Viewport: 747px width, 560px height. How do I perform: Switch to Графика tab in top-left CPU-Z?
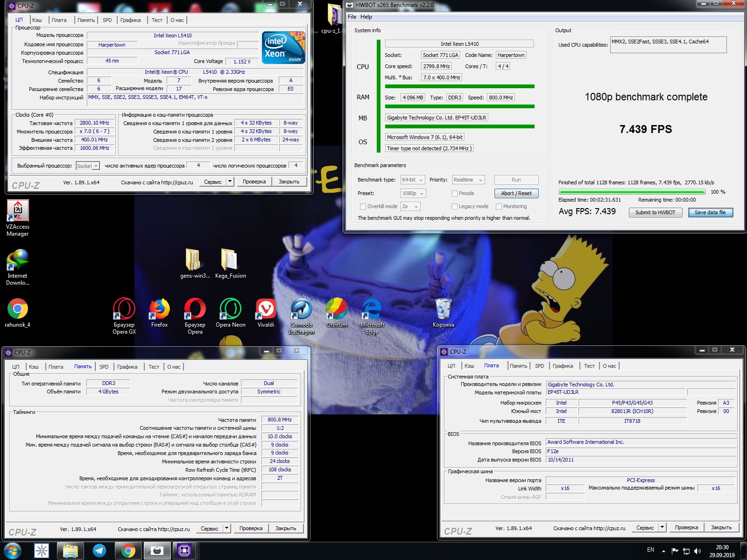point(130,20)
